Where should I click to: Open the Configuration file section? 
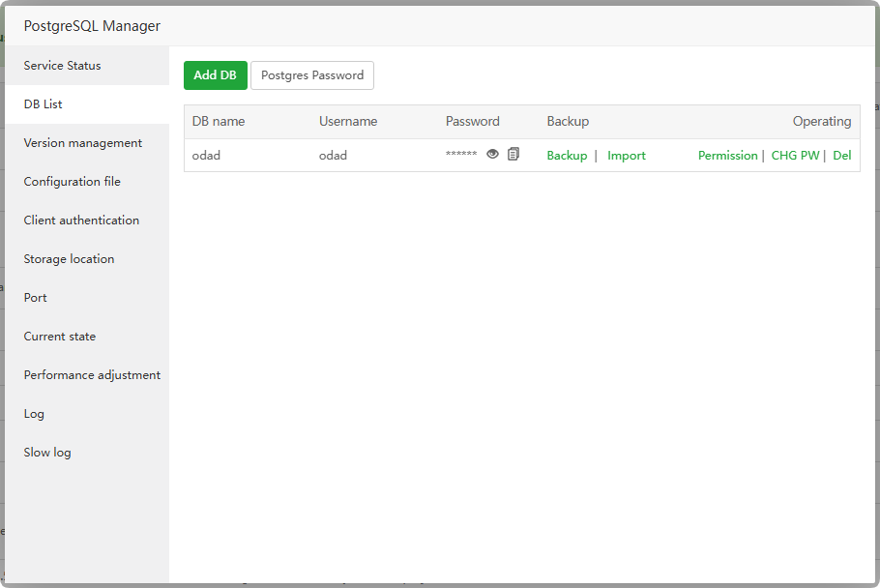[x=87, y=182]
